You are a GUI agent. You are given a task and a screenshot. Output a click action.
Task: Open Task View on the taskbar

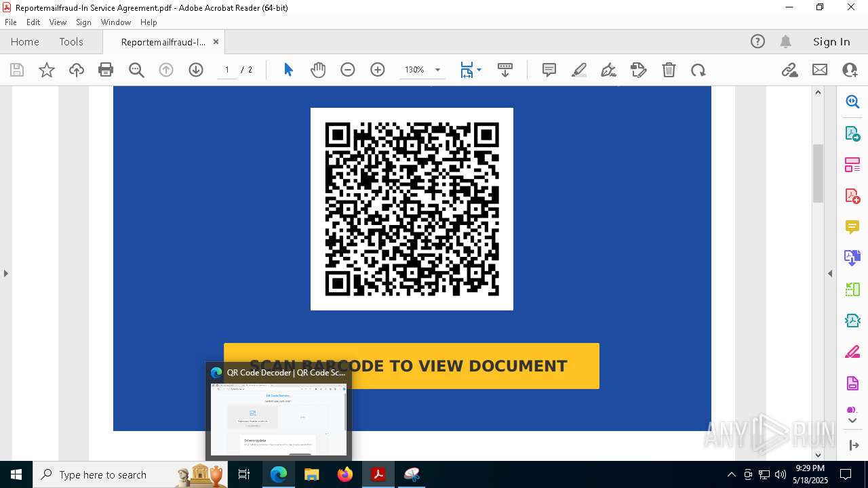click(244, 474)
